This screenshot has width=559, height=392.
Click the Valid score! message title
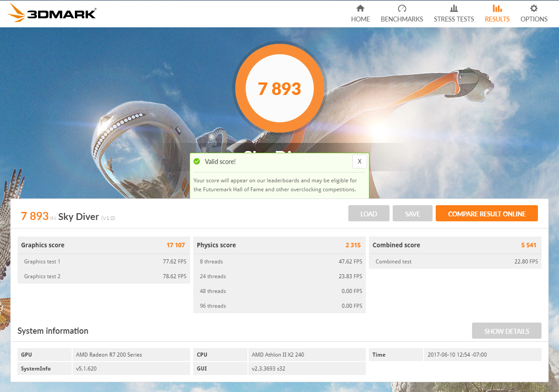[x=220, y=162]
